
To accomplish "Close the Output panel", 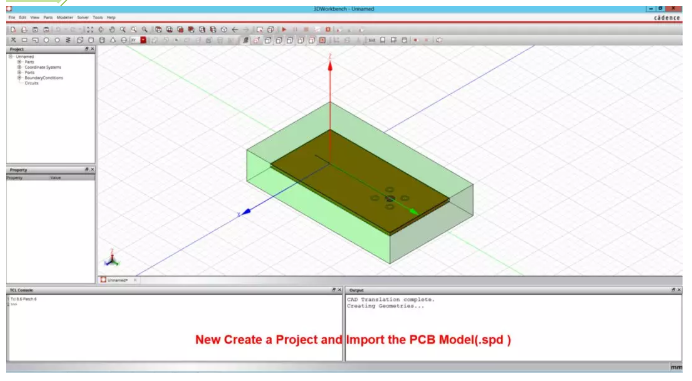I will coord(679,290).
